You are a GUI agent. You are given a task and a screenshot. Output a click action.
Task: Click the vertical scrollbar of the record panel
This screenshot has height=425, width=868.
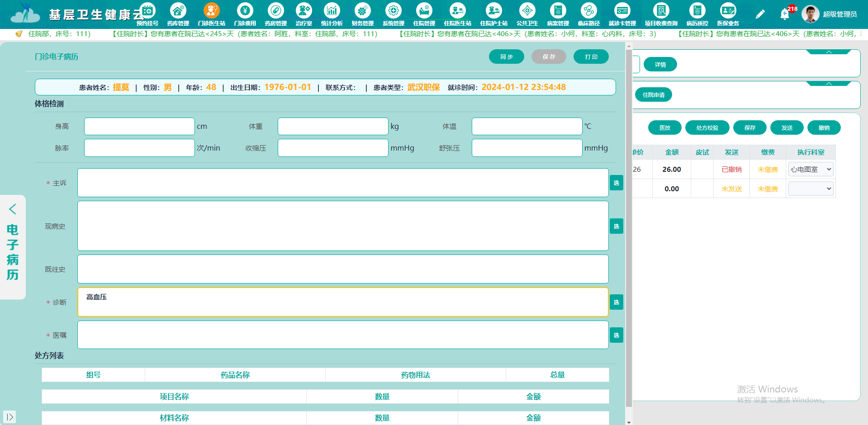point(629,228)
